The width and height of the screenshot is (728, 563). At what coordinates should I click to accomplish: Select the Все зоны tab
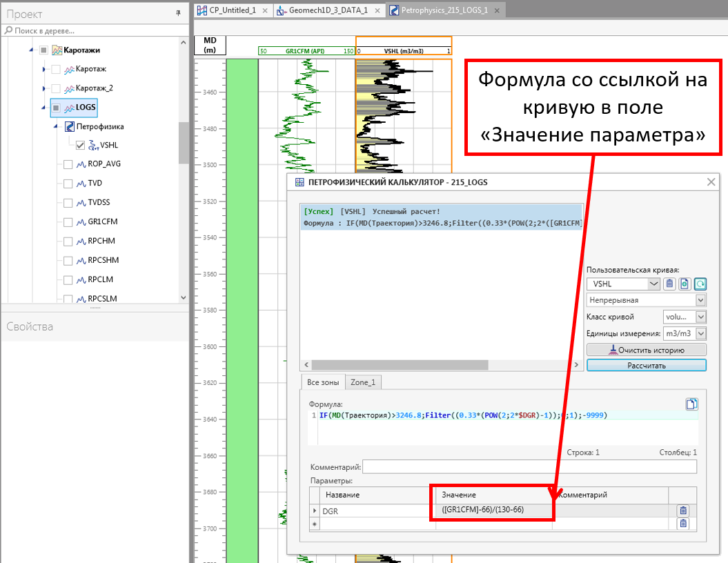tap(323, 382)
